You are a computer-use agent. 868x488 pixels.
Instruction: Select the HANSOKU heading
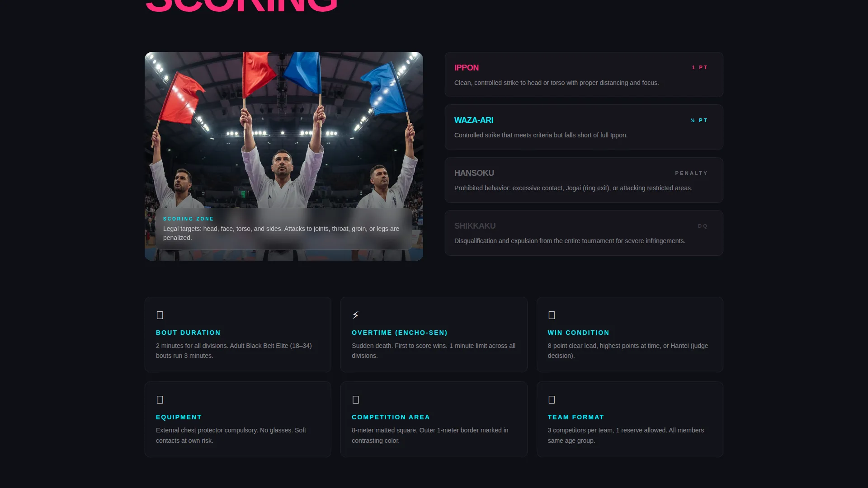[x=474, y=173]
